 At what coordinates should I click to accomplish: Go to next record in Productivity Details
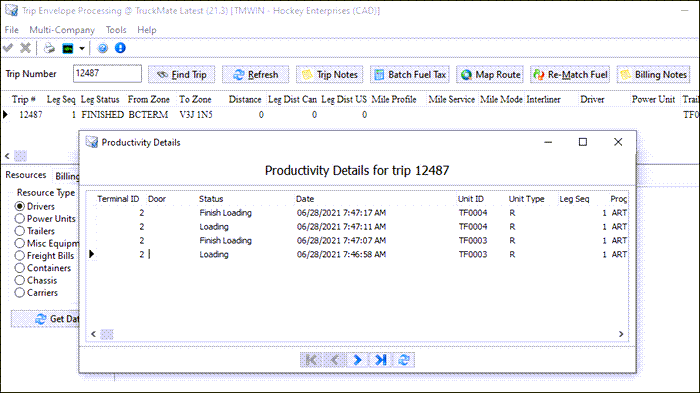357,360
